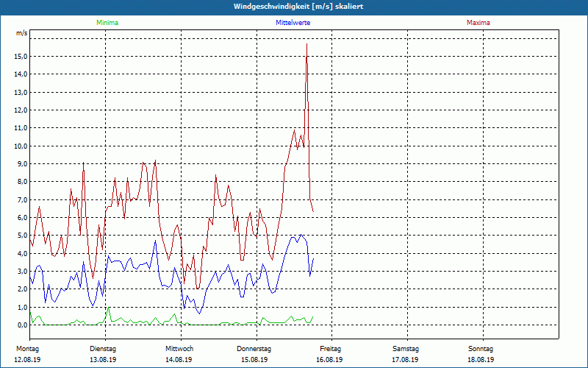Click the '4,0' y-axis value

pyautogui.click(x=22, y=253)
